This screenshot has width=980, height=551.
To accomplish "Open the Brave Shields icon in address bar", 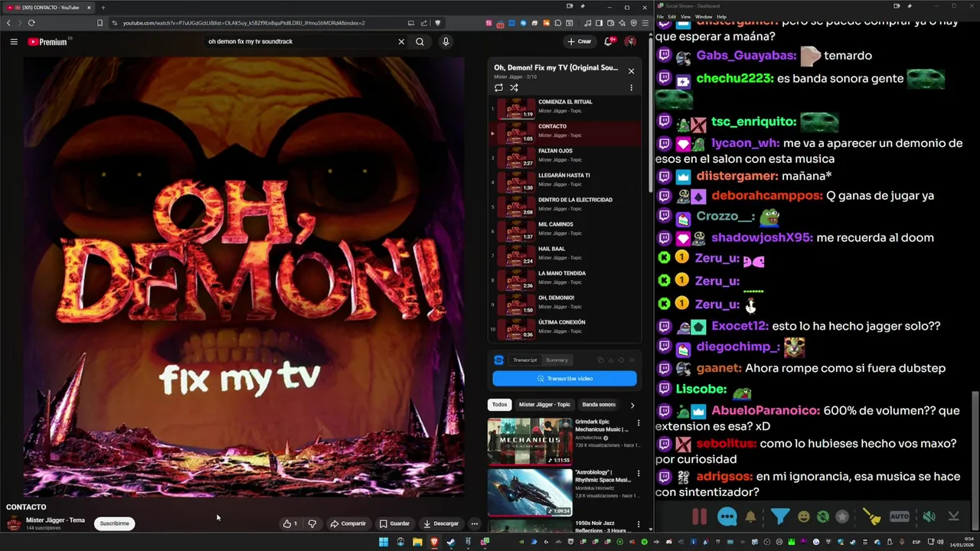I will point(438,23).
